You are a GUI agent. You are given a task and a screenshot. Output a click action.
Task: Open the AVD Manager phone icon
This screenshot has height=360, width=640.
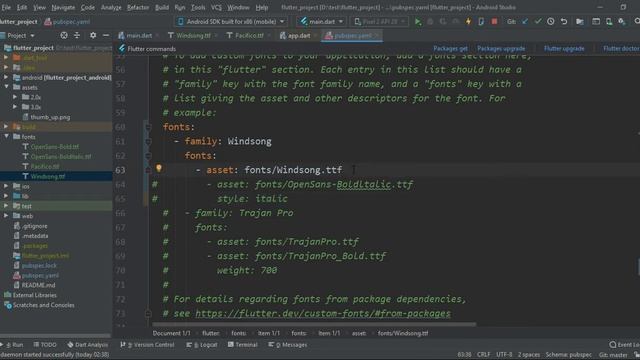pyautogui.click(x=609, y=22)
